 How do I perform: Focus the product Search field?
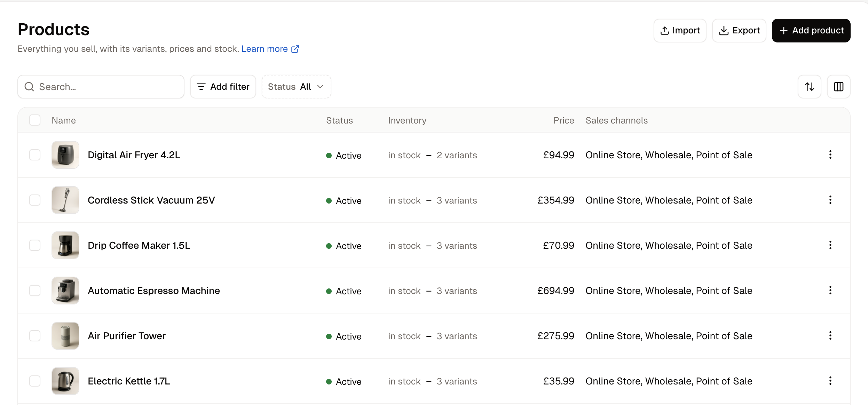point(101,87)
